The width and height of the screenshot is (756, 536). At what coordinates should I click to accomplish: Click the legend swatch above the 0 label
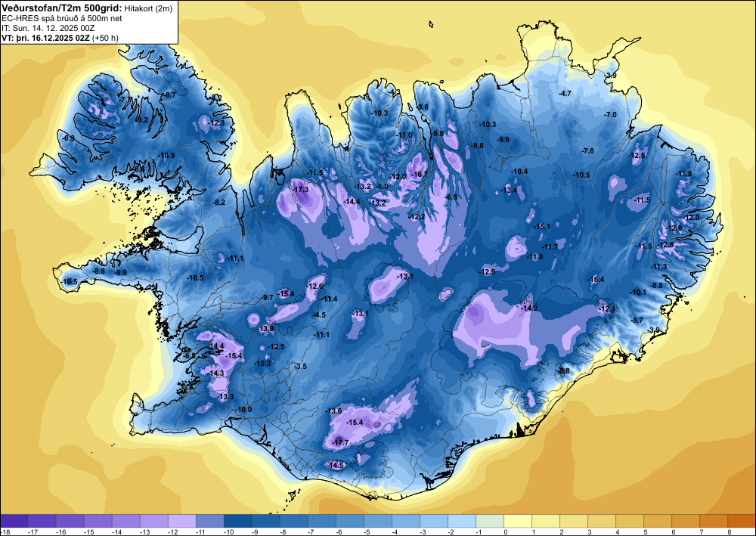coord(517,521)
